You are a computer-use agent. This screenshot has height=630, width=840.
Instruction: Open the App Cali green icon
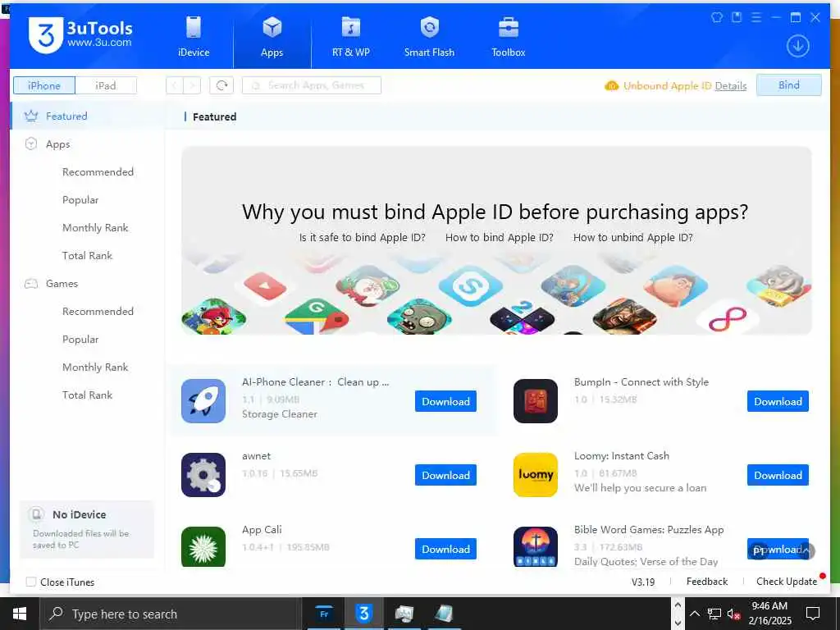203,546
